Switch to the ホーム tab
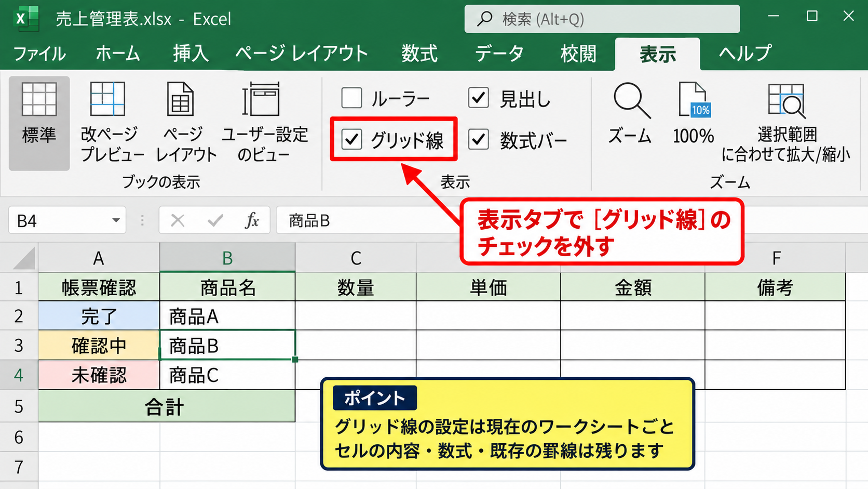This screenshot has width=868, height=489. [x=118, y=54]
